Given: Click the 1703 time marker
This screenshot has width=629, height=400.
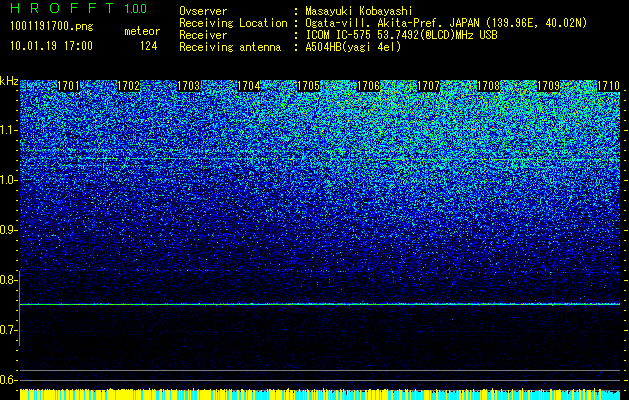Looking at the screenshot, I should 189,86.
